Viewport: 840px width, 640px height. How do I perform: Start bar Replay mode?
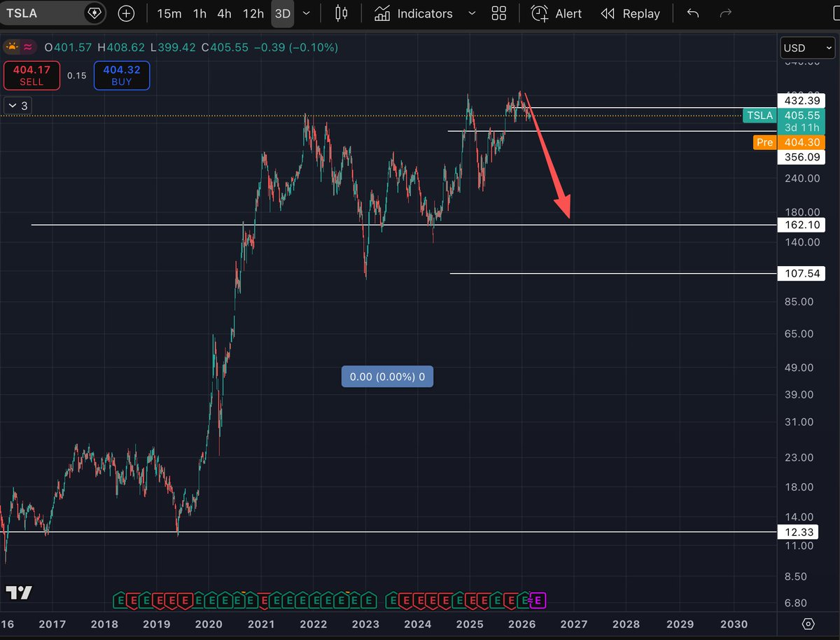[x=630, y=13]
